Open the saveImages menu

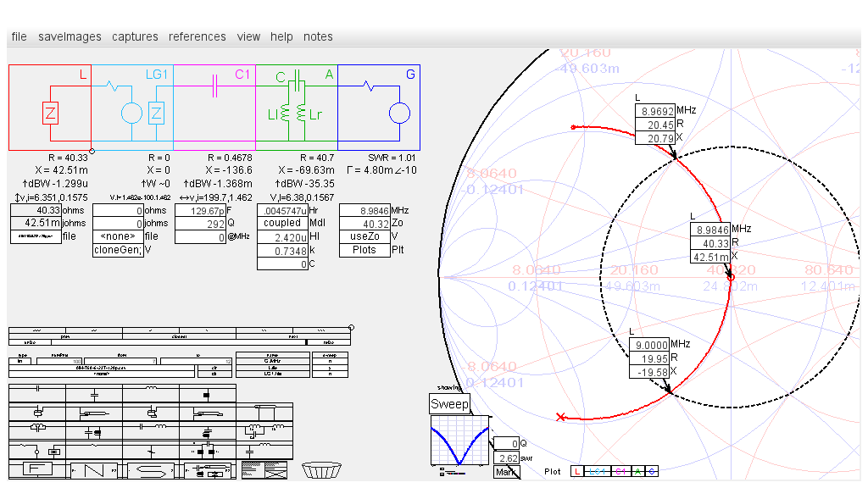[70, 36]
